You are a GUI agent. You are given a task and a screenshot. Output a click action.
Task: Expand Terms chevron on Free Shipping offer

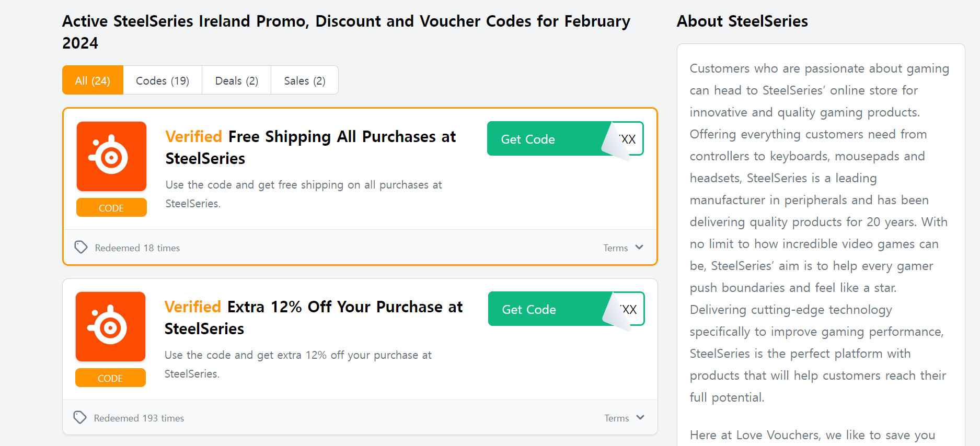639,248
